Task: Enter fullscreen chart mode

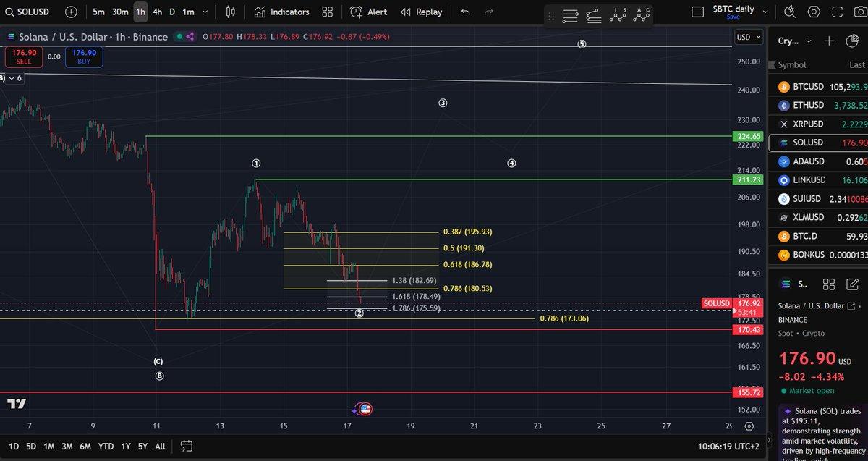Action: point(838,12)
